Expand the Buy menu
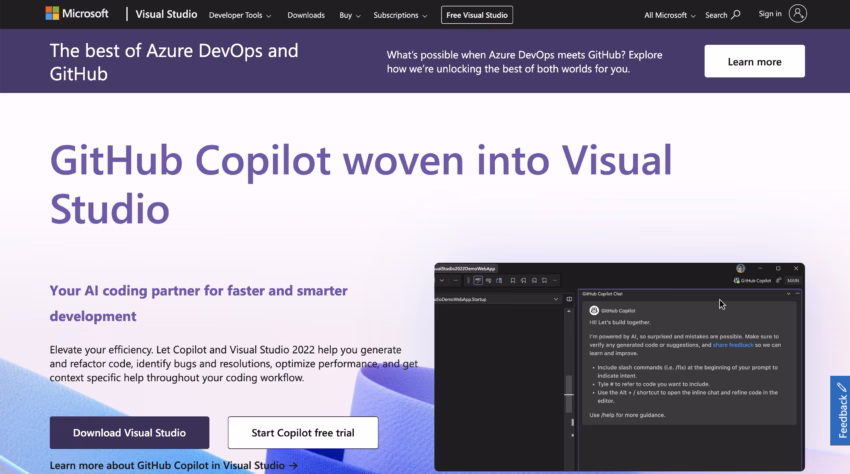The image size is (850, 474). click(350, 15)
